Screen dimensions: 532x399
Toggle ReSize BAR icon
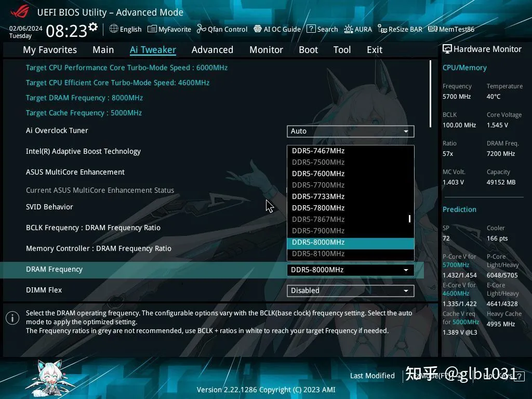(382, 29)
